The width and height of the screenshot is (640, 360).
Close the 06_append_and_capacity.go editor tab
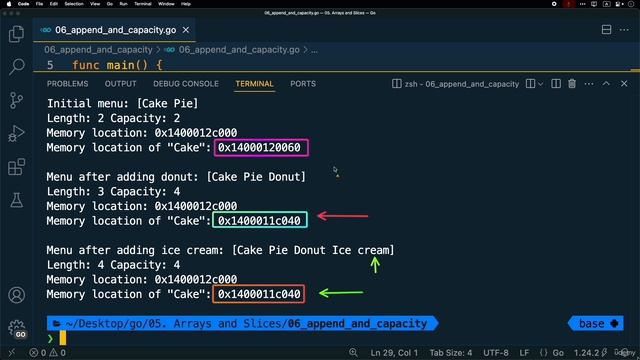pos(186,30)
